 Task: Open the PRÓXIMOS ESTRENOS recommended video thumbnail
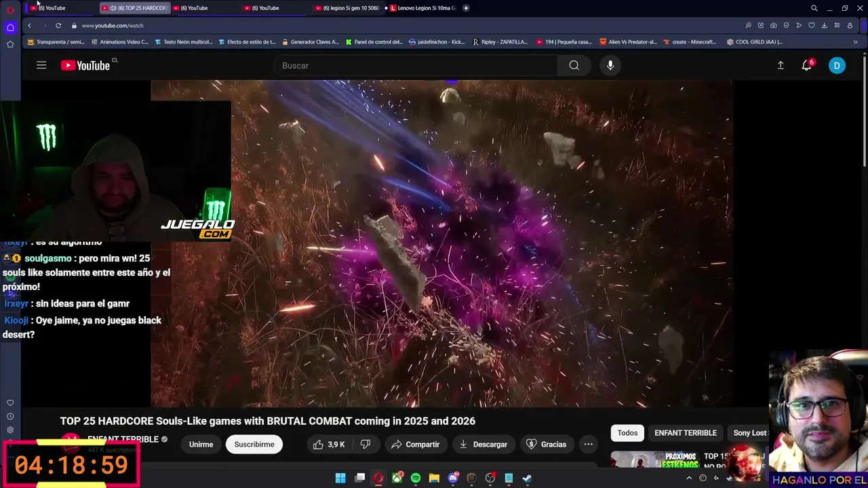point(654,460)
